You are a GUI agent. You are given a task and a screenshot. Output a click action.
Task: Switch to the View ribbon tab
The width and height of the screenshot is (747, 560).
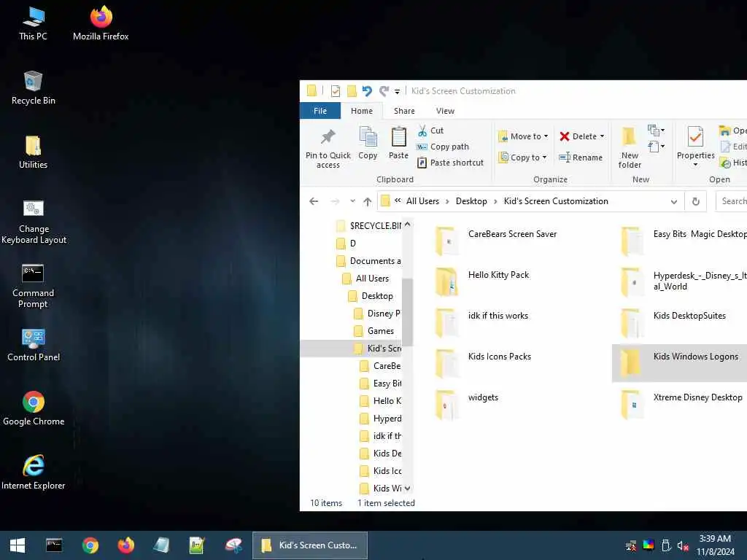coord(445,111)
